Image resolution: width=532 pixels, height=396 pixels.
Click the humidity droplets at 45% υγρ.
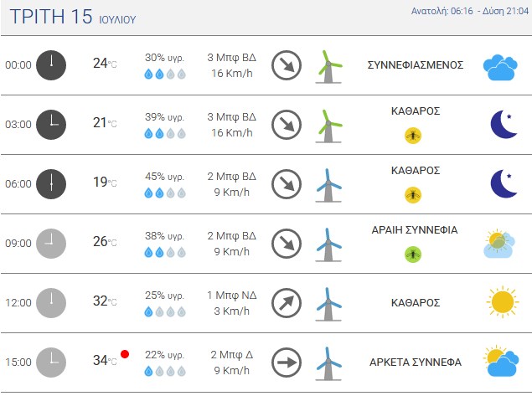click(165, 193)
